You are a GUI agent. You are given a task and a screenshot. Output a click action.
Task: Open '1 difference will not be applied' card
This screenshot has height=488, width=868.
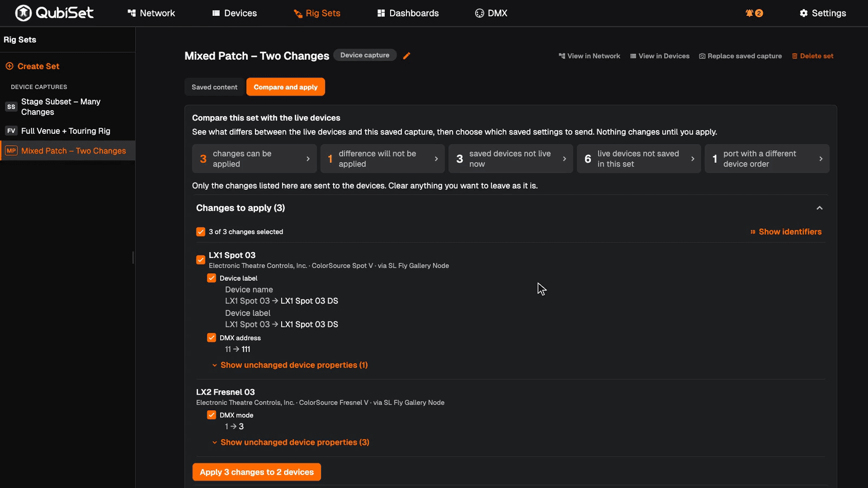click(x=382, y=159)
